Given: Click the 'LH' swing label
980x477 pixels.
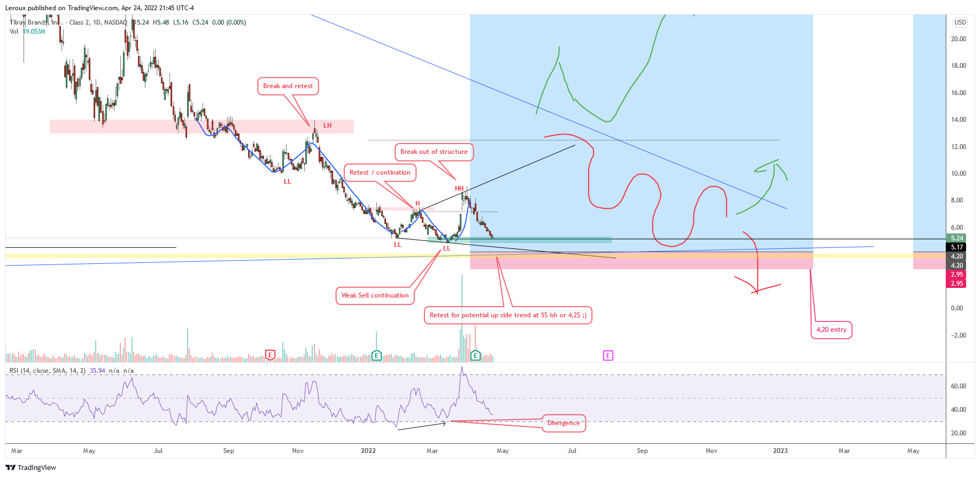Looking at the screenshot, I should [x=328, y=126].
